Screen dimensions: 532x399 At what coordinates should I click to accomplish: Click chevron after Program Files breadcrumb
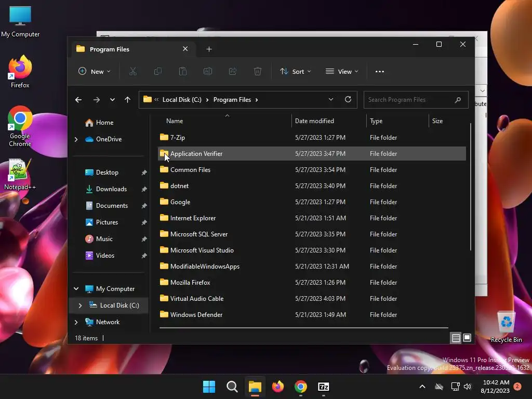[x=257, y=100]
